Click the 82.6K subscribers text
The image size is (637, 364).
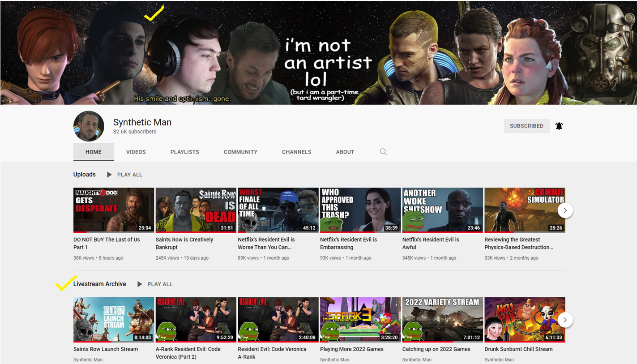click(x=135, y=132)
